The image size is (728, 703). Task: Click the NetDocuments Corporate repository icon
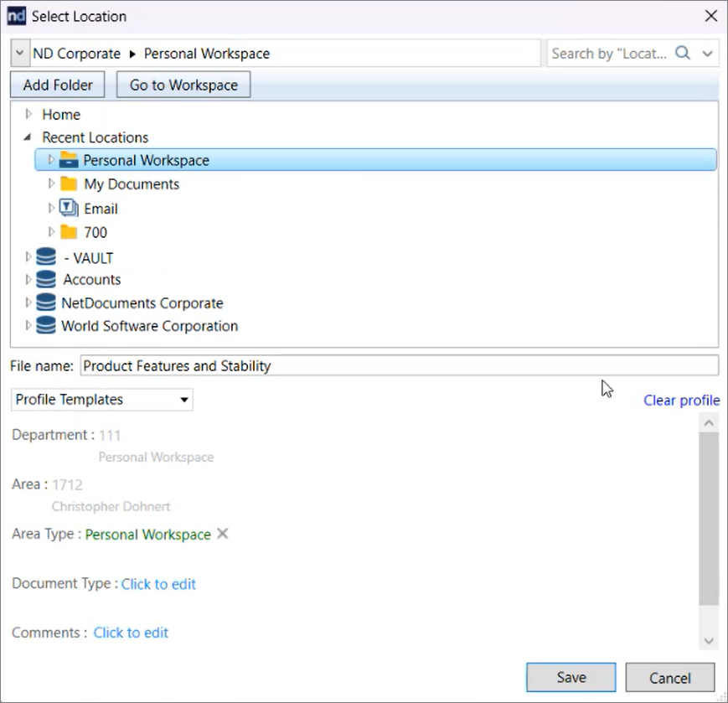pos(45,302)
